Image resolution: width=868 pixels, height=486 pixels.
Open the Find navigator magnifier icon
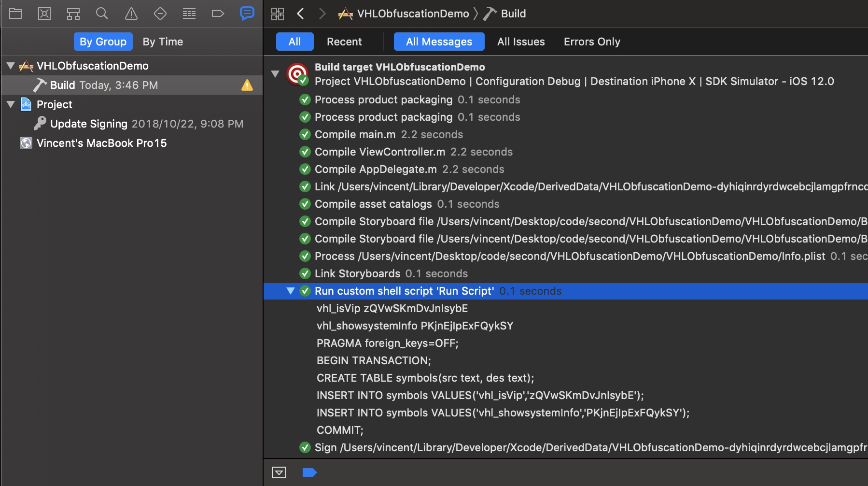click(x=102, y=14)
